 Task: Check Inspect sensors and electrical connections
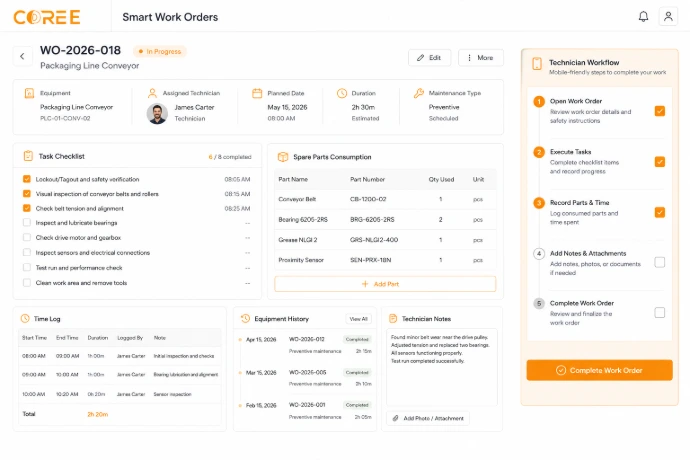[x=27, y=253]
